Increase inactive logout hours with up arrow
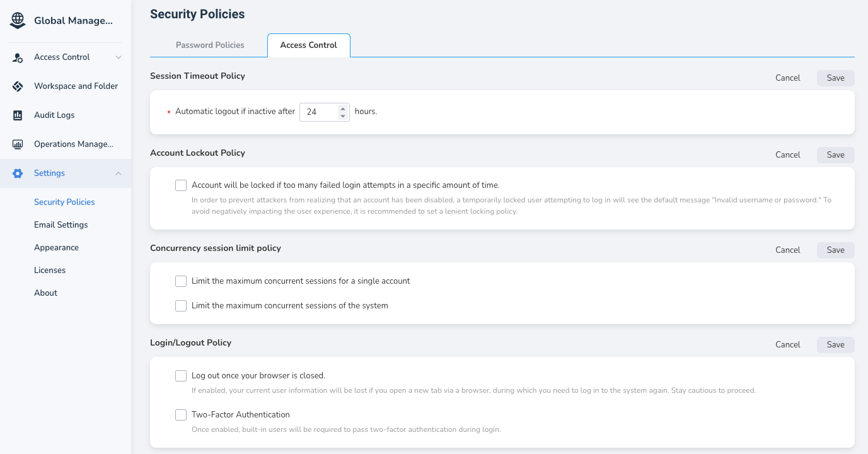The width and height of the screenshot is (868, 454). pos(343,108)
